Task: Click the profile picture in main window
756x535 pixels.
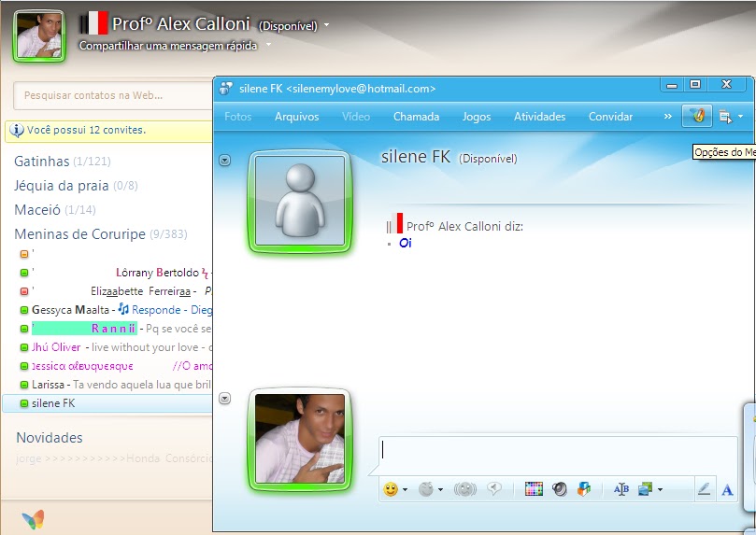Action: (38, 35)
